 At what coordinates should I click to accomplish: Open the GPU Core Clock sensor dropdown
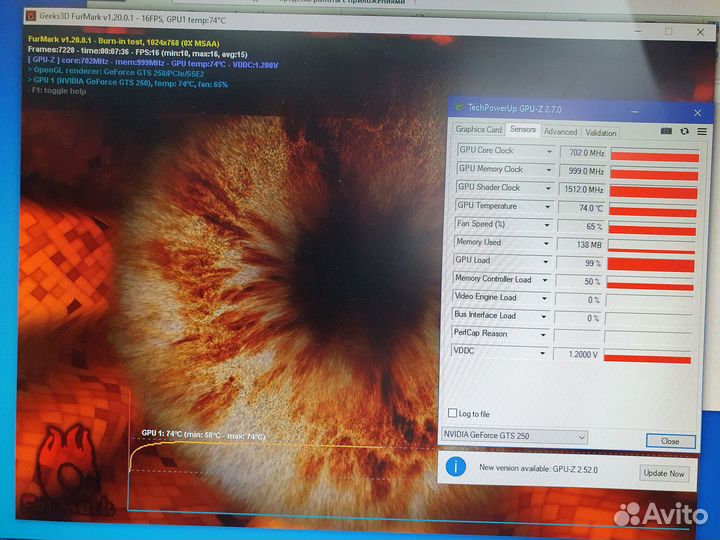pos(549,151)
